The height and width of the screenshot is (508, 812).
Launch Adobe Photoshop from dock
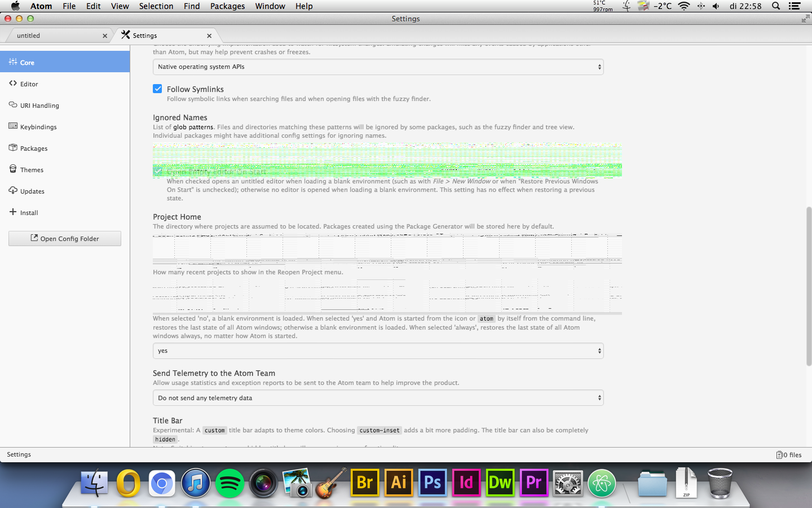(x=433, y=483)
